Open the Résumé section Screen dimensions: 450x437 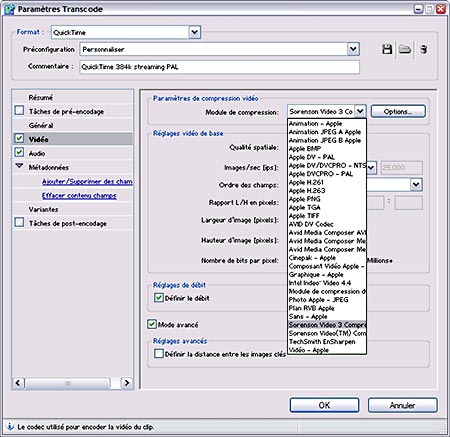click(41, 97)
